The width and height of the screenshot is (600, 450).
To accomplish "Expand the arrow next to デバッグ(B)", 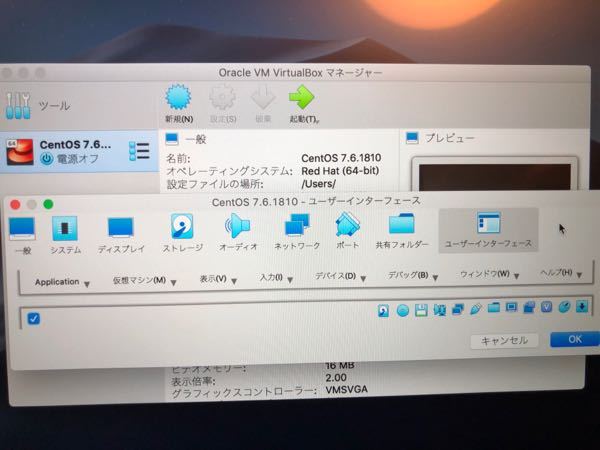I will (x=435, y=278).
